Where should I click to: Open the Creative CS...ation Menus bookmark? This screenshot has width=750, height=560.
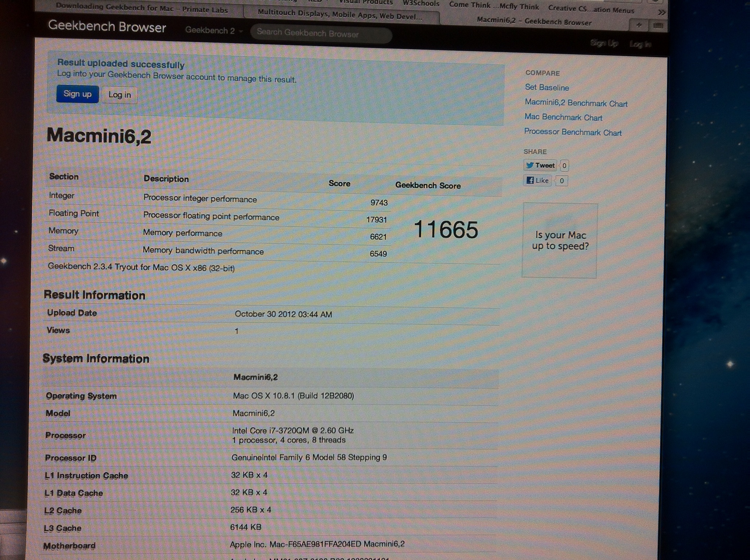click(591, 9)
